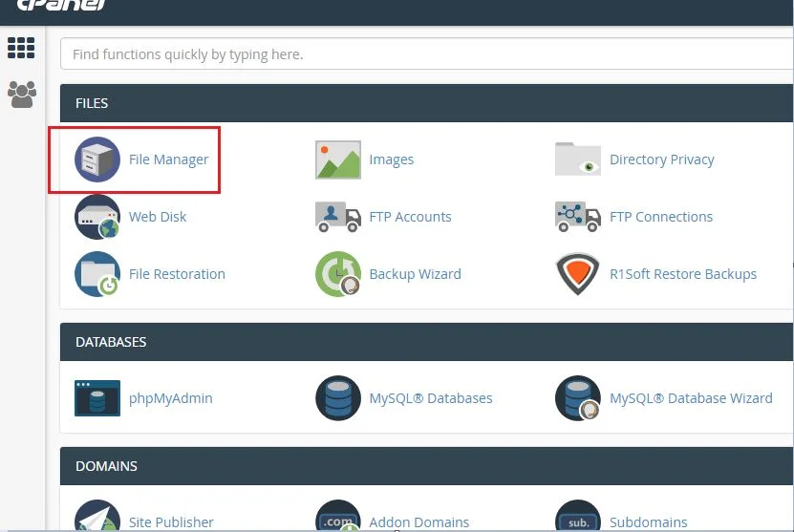Open the File Restoration icon
This screenshot has width=794, height=532.
pos(97,274)
